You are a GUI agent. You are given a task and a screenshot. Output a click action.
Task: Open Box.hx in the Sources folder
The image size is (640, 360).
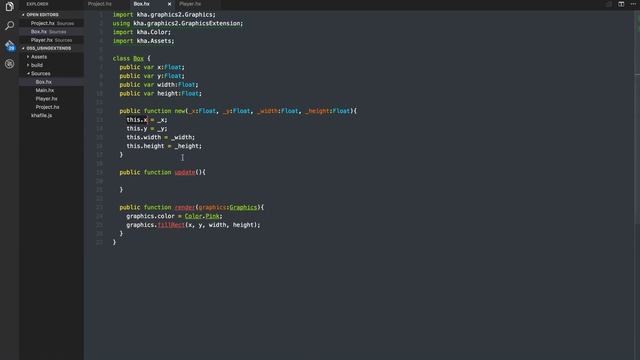[x=51, y=82]
